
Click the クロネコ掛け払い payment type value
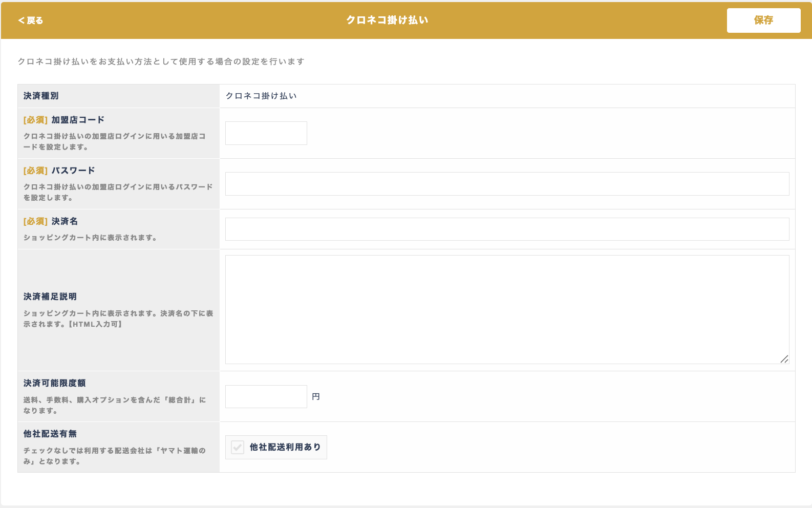click(x=261, y=96)
